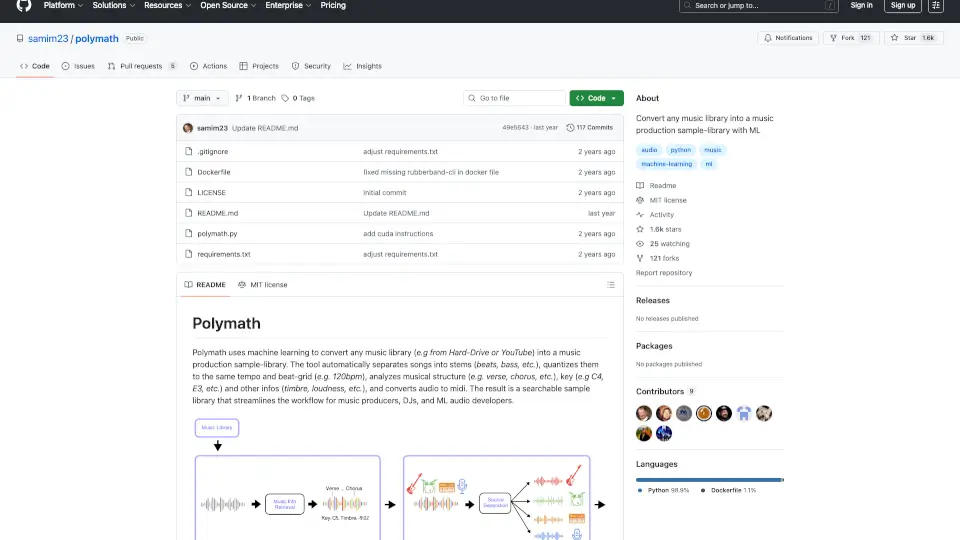Screen dimensions: 960x540
Task: Open commit 'fixed missing rubberband-cli in docker file'
Action: [431, 172]
